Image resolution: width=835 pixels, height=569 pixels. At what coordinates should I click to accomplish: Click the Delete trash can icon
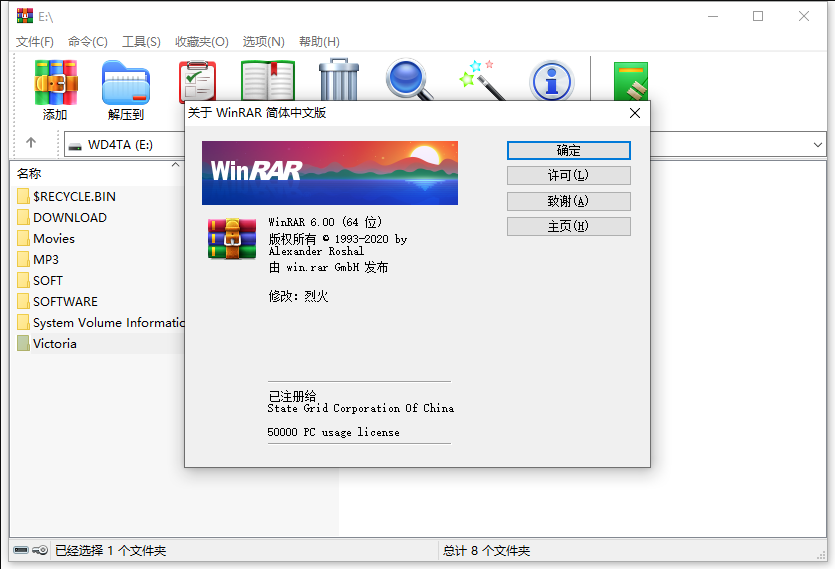tap(339, 80)
